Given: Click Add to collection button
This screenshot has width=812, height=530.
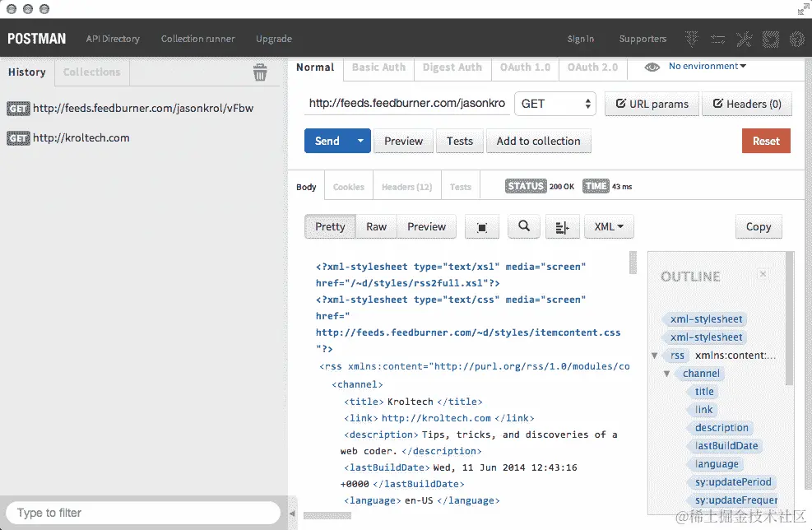Looking at the screenshot, I should coord(539,141).
